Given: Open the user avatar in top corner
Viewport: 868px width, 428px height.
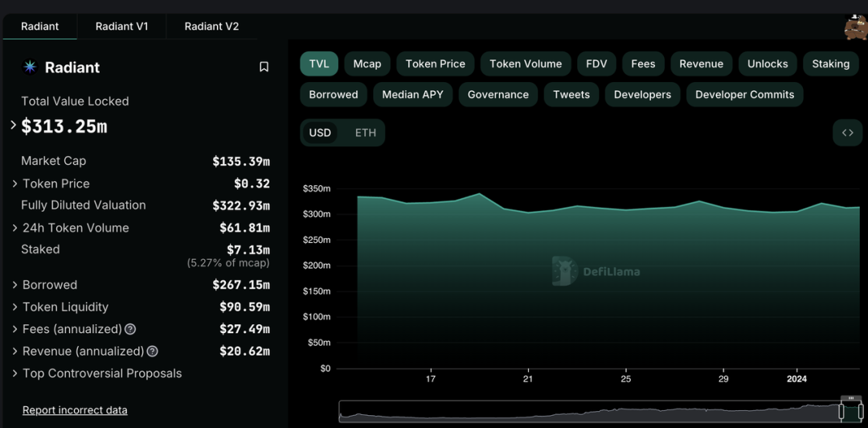Looking at the screenshot, I should coord(855,27).
